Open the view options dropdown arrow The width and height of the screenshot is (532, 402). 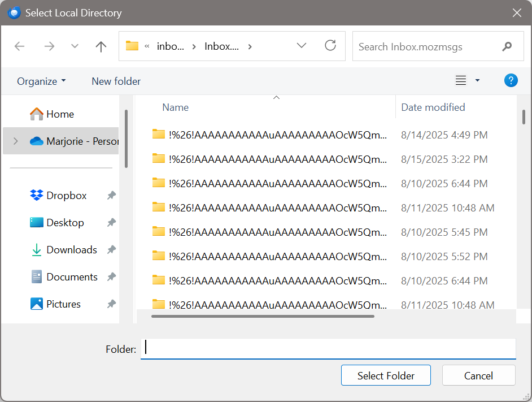click(x=477, y=81)
